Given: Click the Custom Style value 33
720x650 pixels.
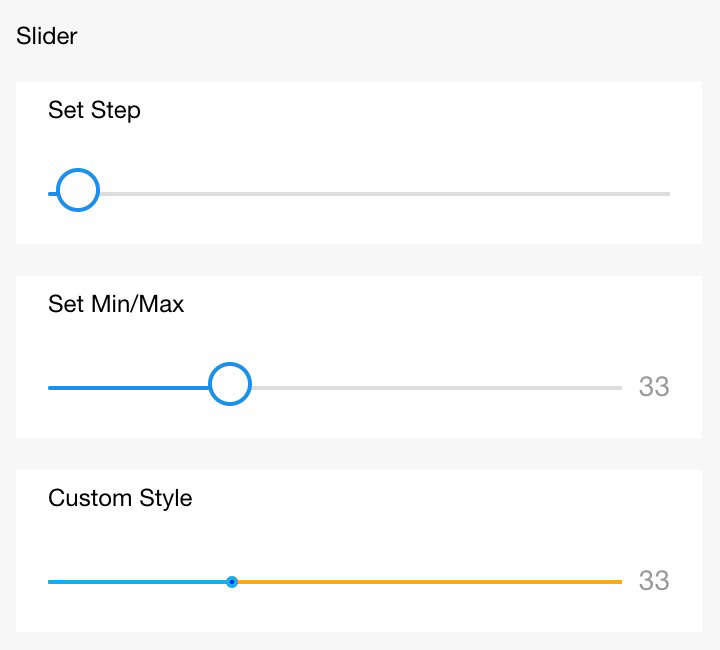Looking at the screenshot, I should click(x=654, y=581).
